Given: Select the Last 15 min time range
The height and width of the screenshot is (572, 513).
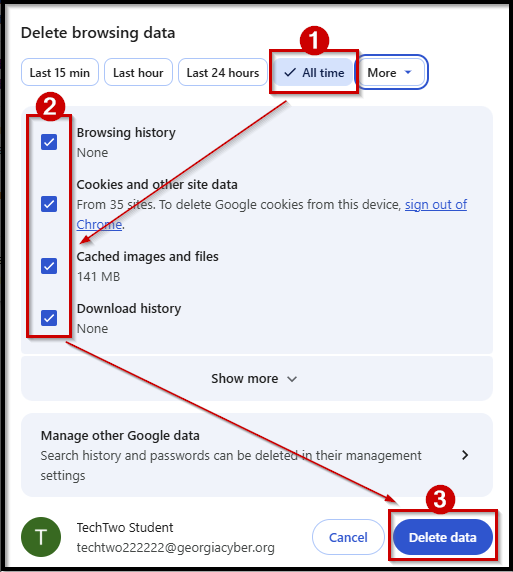Looking at the screenshot, I should click(60, 73).
